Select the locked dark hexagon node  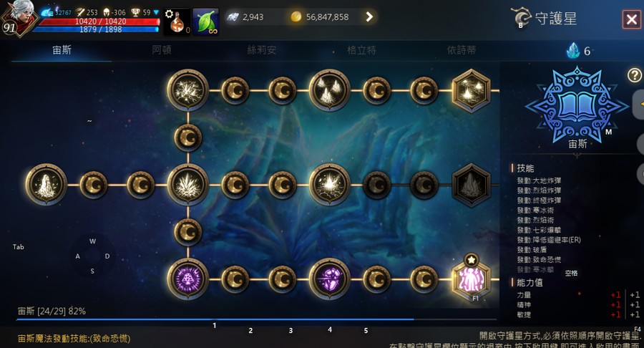[x=471, y=185]
